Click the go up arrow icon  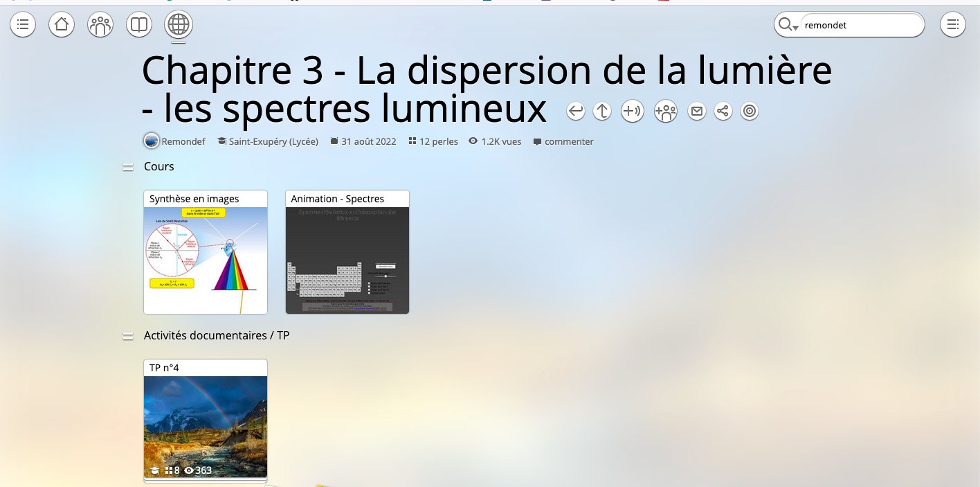[x=601, y=110]
